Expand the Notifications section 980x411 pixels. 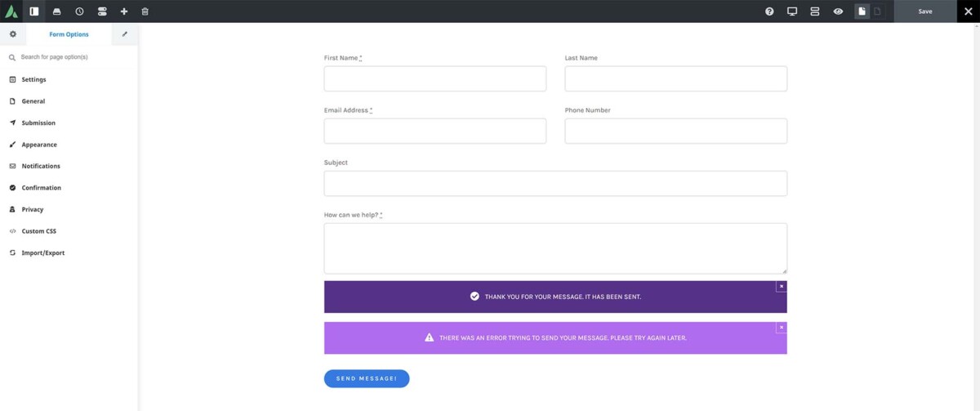pos(41,166)
